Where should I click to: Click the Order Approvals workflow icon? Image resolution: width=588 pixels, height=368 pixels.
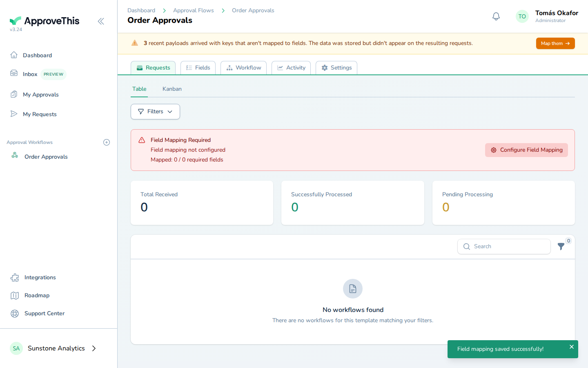(x=15, y=155)
